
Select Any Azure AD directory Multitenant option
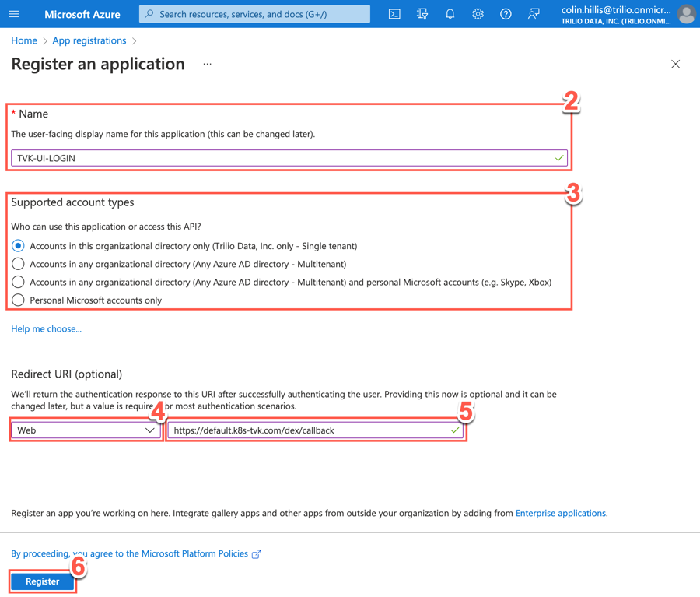18,264
